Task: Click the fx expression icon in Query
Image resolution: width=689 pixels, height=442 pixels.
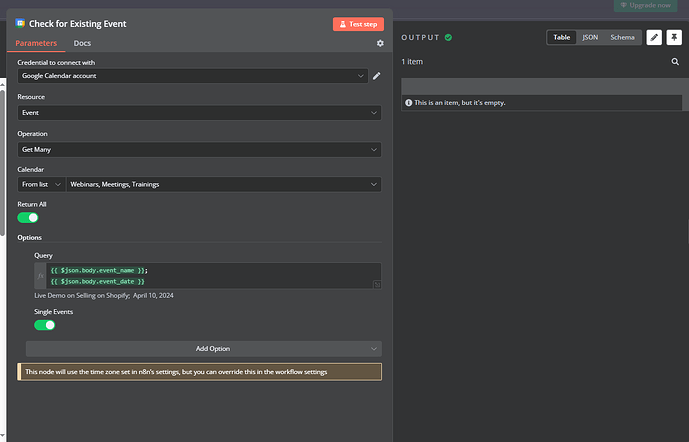Action: coord(40,276)
